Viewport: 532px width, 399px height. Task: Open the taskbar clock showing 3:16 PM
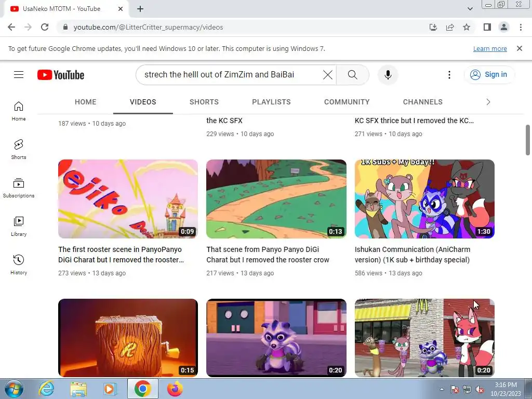506,389
